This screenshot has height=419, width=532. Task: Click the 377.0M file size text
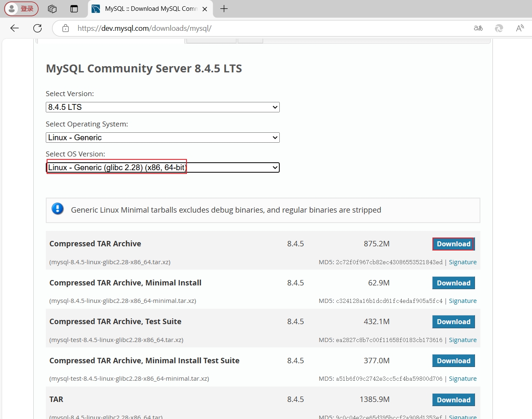pos(377,361)
